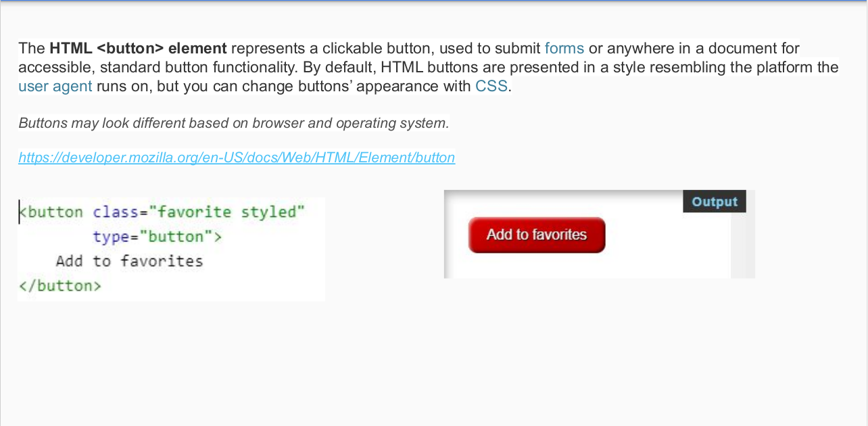The image size is (868, 426).
Task: Click the user agent hyperlink
Action: click(54, 87)
